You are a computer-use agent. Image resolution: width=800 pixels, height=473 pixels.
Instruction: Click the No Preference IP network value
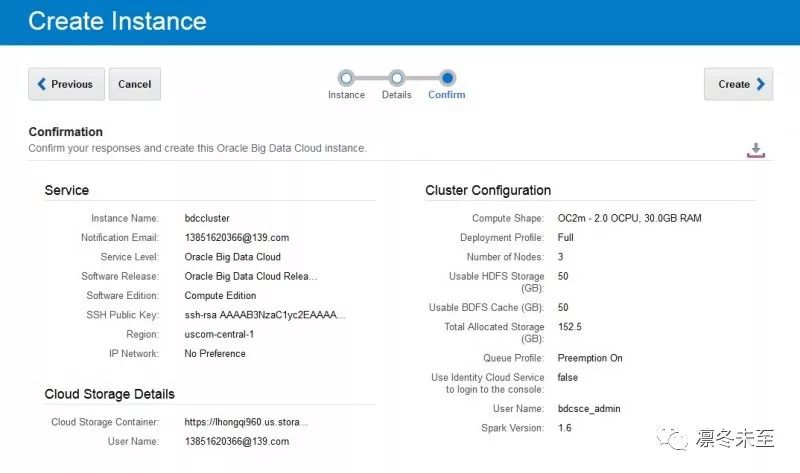click(x=215, y=354)
